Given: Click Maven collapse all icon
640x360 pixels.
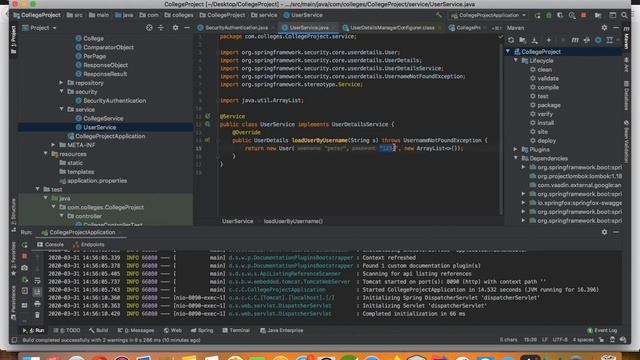Looking at the screenshot, I should coord(609,40).
